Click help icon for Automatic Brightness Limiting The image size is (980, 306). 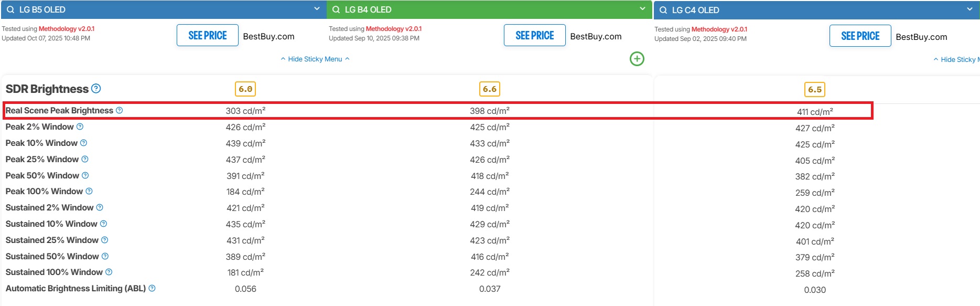pyautogui.click(x=152, y=288)
